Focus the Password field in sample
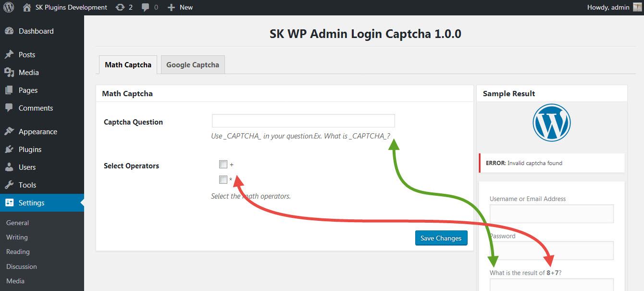 [x=552, y=251]
